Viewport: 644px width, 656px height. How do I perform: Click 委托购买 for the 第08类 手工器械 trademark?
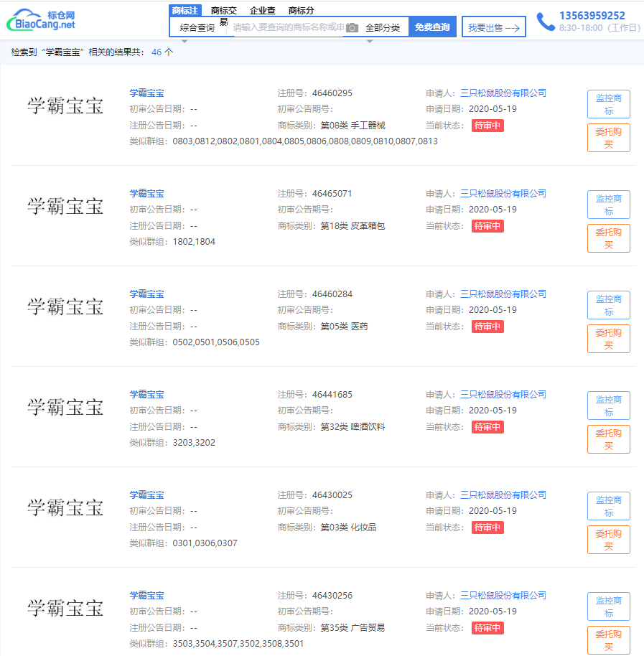coord(608,138)
